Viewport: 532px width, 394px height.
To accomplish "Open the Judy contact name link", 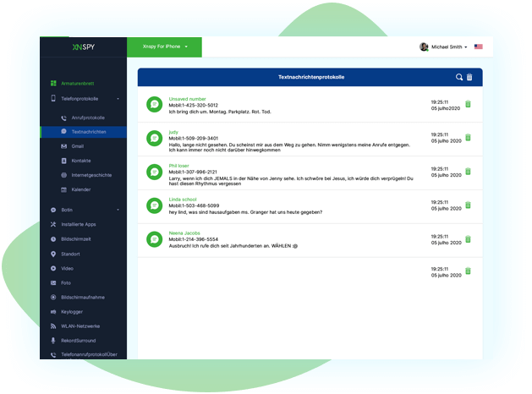I will pyautogui.click(x=173, y=132).
